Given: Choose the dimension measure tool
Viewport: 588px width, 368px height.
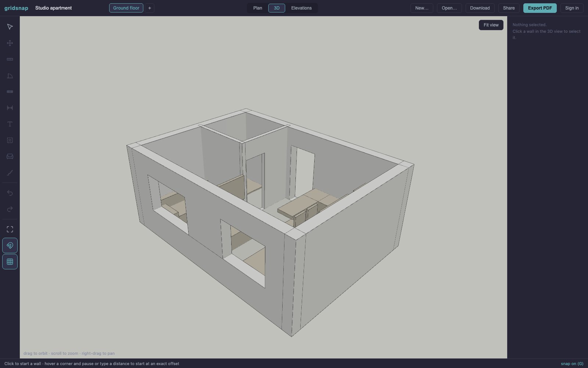Looking at the screenshot, I should (x=10, y=108).
